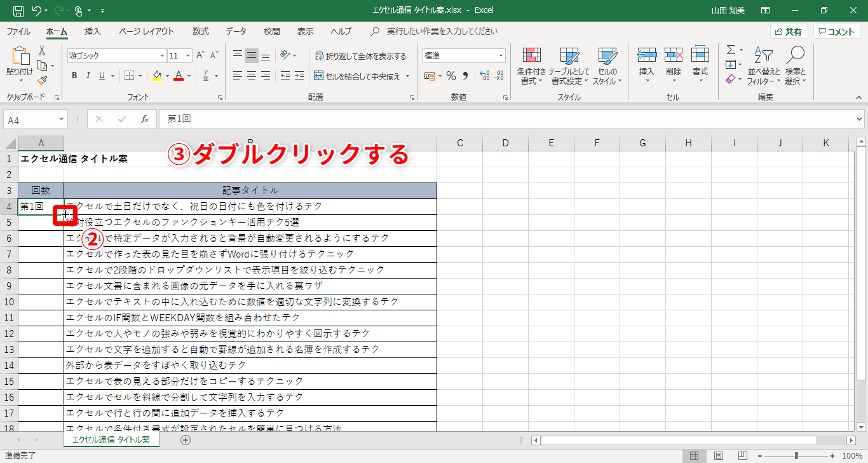The height and width of the screenshot is (463, 868).
Task: Apply cell borders with the borders icon
Action: point(128,76)
